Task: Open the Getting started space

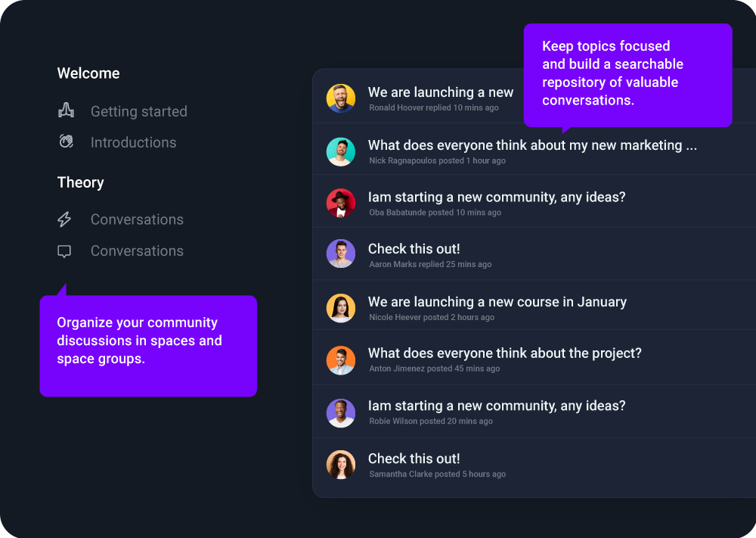Action: [138, 111]
